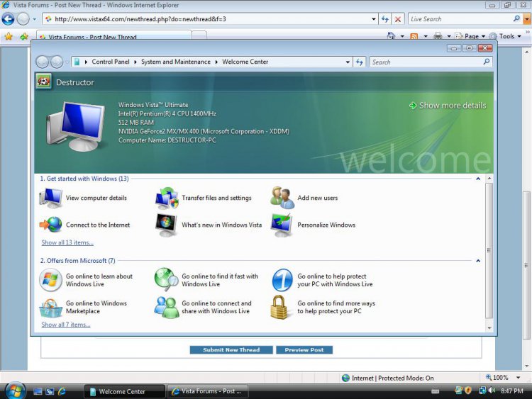The width and height of the screenshot is (532, 399).
Task: Open a new browser tab
Action: pos(199,35)
